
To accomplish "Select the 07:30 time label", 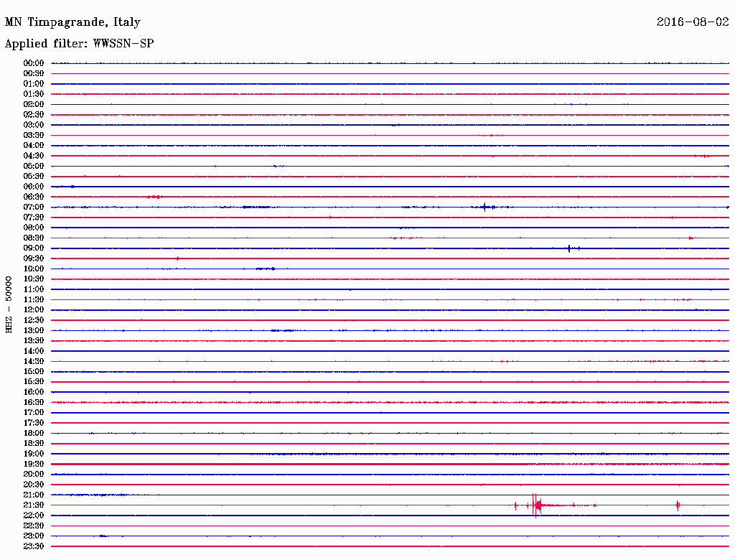I will [34, 217].
